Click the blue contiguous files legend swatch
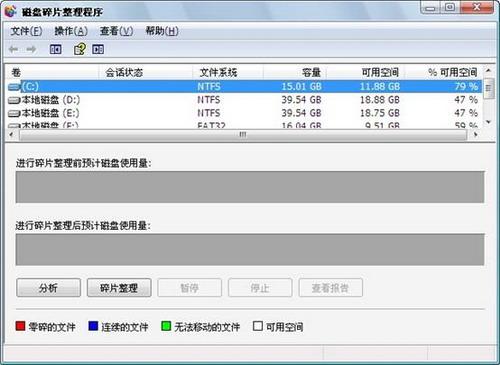Screen dimensions: 500x365 [93, 326]
